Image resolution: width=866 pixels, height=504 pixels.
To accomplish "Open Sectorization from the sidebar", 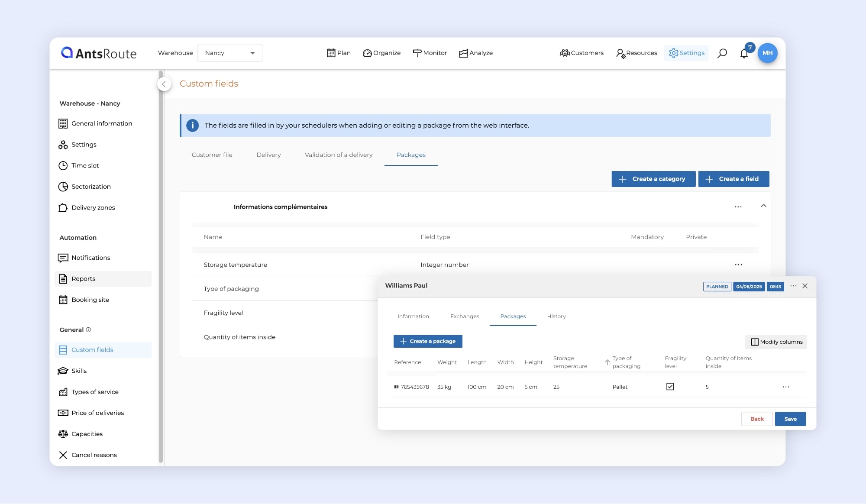I will pos(91,187).
